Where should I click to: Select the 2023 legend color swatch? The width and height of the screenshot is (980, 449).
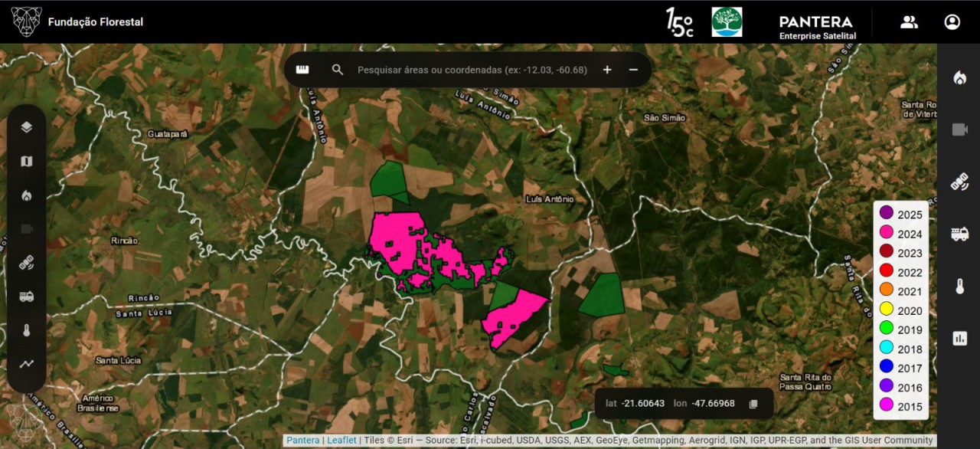pos(887,251)
